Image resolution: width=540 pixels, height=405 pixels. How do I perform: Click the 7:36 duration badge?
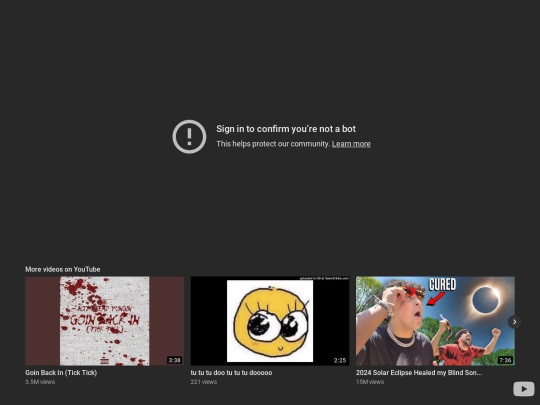(x=505, y=360)
